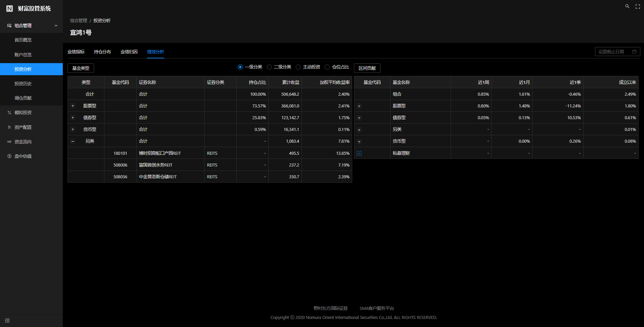Expand 货币型 row in right table
The height and width of the screenshot is (327, 644).
pyautogui.click(x=359, y=142)
